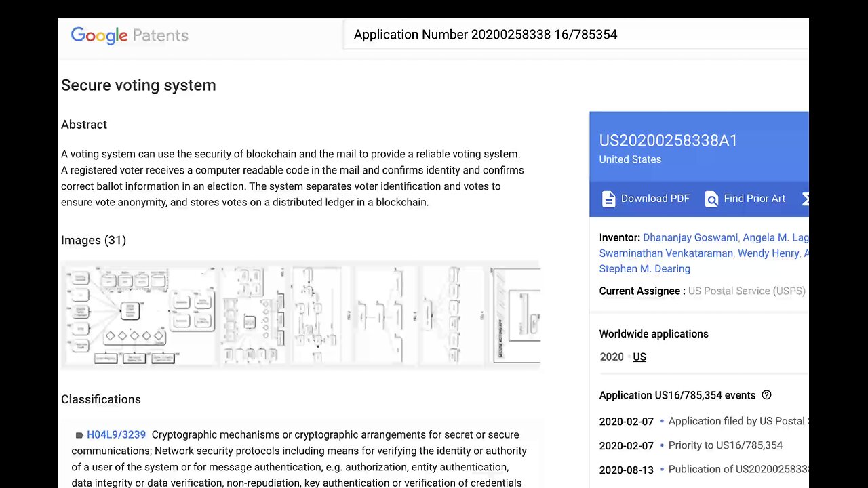Open the Google Patents home logo

pyautogui.click(x=130, y=35)
